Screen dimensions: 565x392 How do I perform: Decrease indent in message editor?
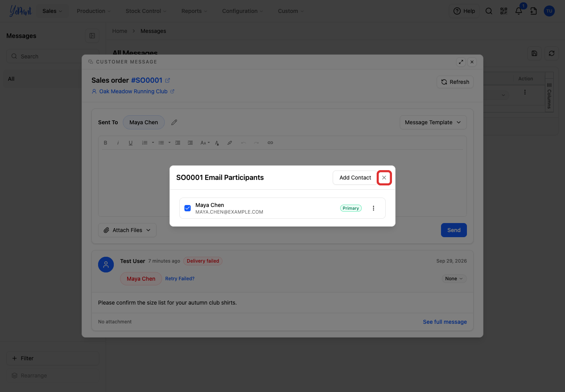coord(178,143)
